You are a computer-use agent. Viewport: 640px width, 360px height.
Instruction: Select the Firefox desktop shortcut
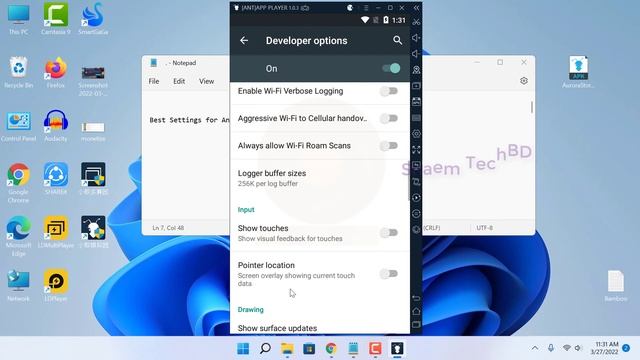coord(56,72)
